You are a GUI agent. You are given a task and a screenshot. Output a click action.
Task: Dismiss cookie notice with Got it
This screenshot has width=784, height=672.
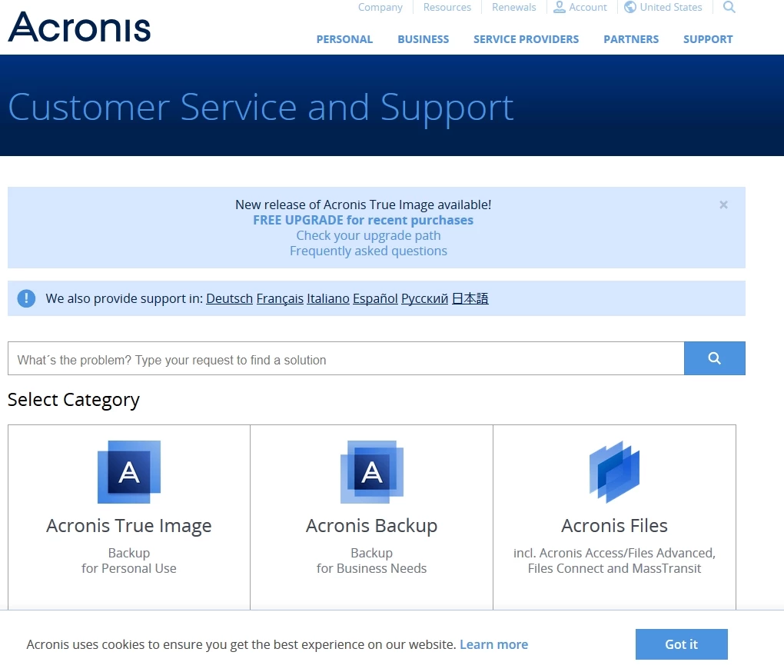click(x=682, y=644)
